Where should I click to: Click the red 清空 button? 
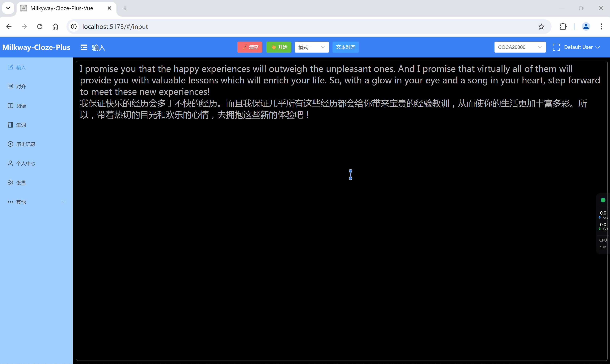250,47
